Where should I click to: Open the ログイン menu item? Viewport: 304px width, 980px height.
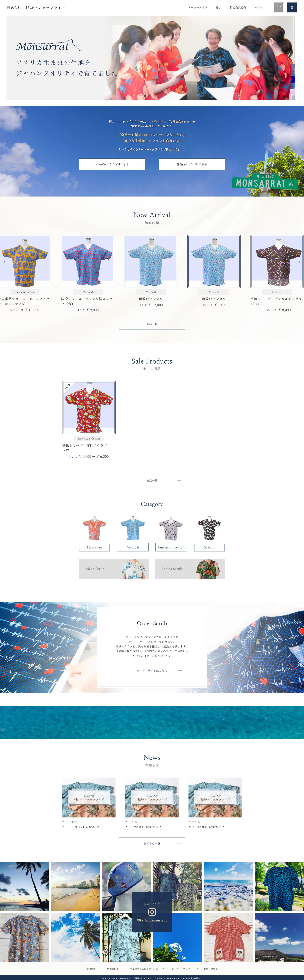click(x=260, y=8)
